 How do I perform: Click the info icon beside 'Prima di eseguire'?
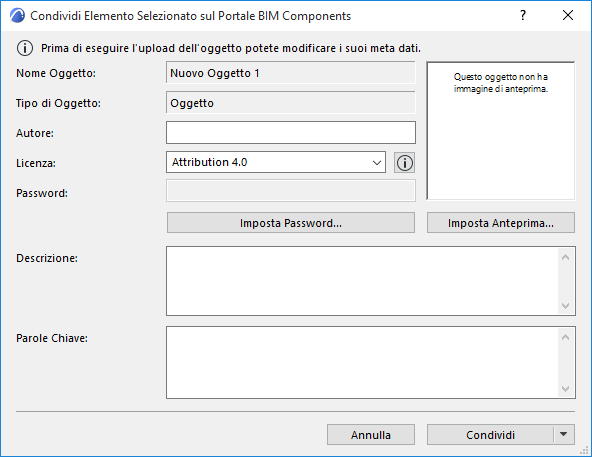click(x=25, y=48)
